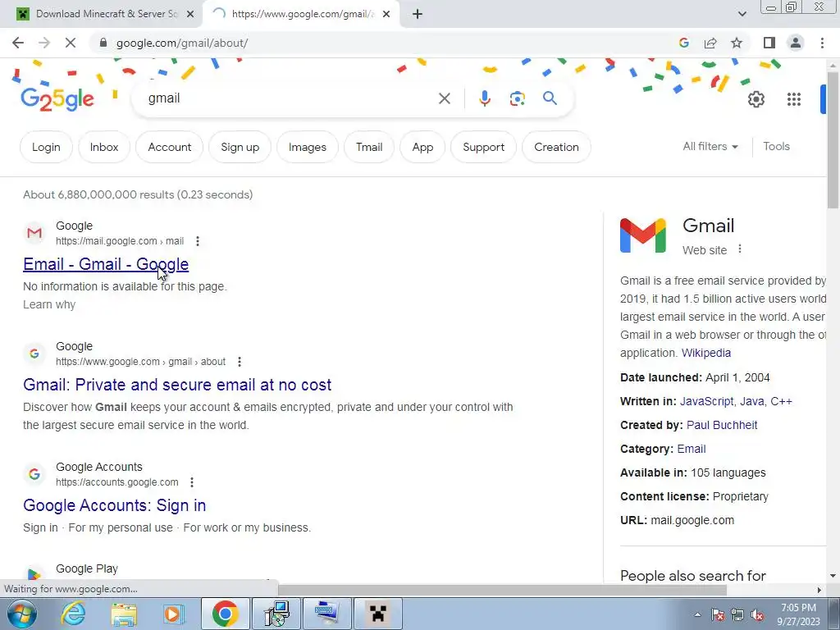This screenshot has height=630, width=840.
Task: Open the Chrome profile avatar
Action: 796,43
